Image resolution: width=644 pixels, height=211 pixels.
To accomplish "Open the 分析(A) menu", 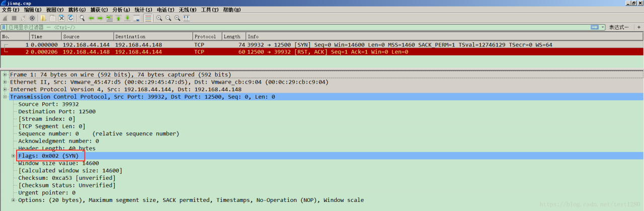I will point(121,10).
